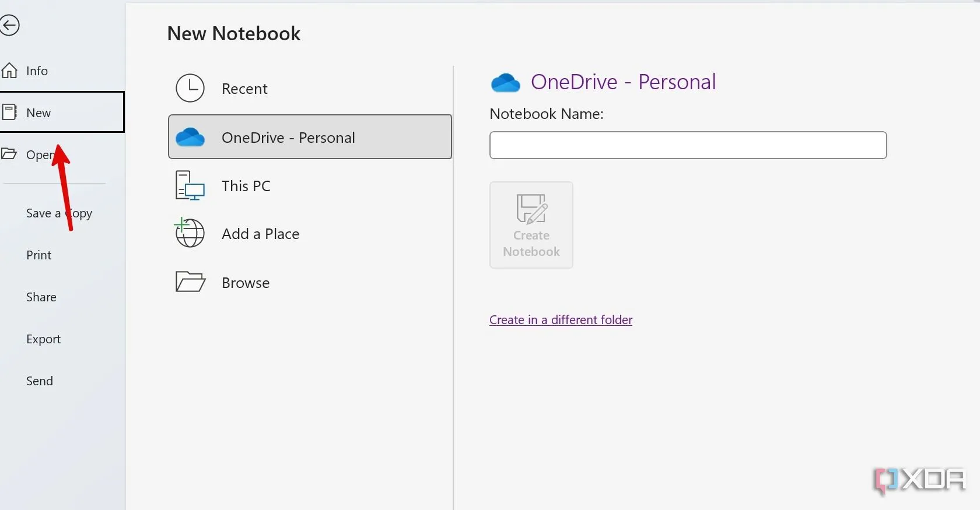Click the New Notebook page title

[234, 33]
